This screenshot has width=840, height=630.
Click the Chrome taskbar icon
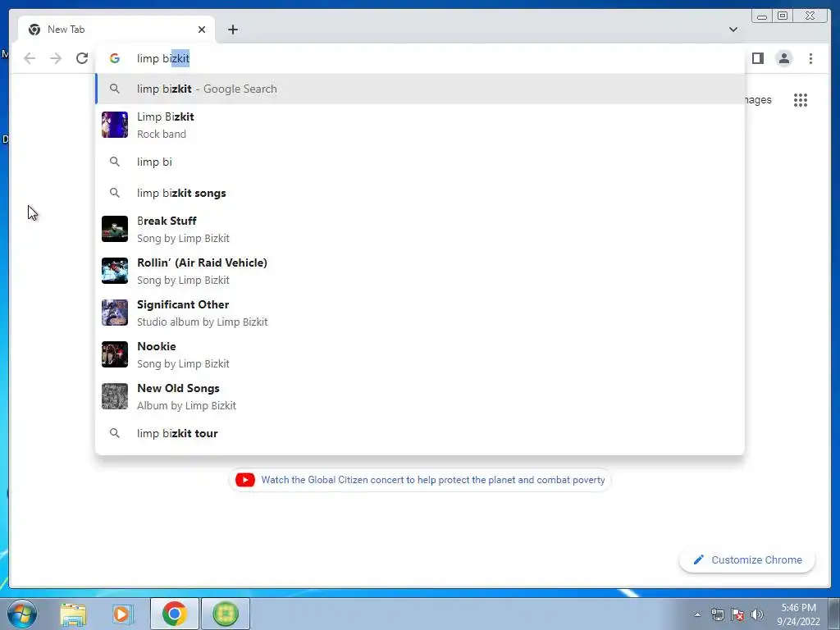[175, 614]
